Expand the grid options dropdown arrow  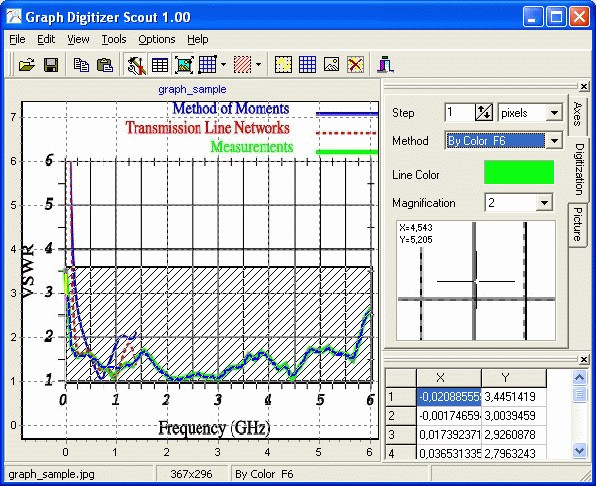[x=223, y=65]
